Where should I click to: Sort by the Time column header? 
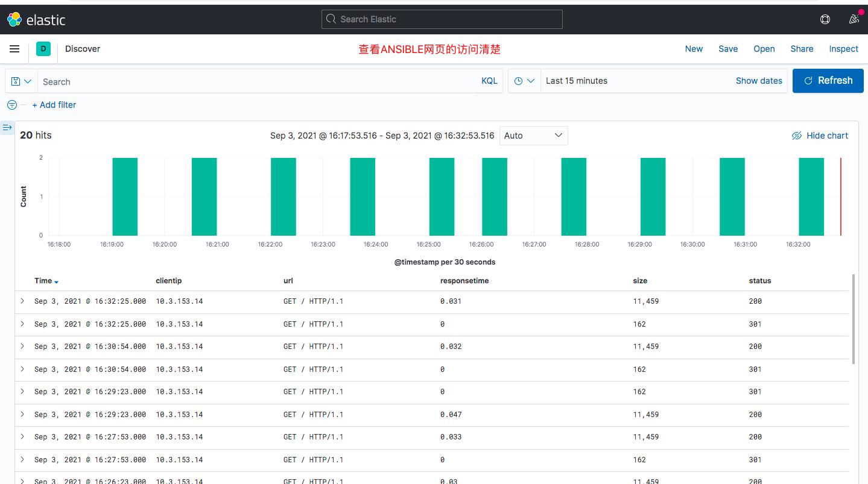(46, 281)
